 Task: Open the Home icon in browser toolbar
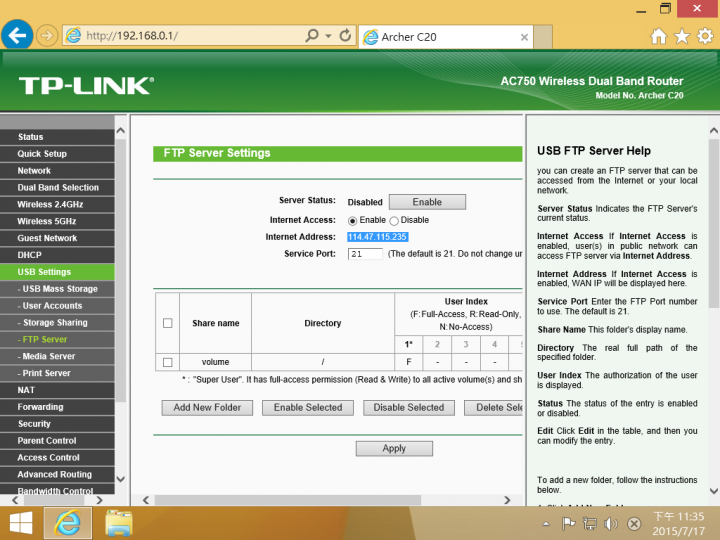658,36
